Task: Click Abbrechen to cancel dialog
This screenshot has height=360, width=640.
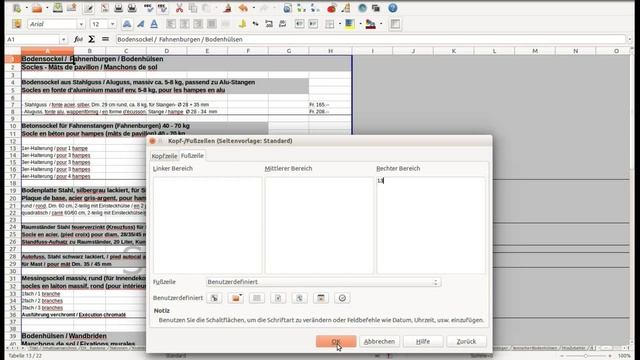Action: (379, 341)
